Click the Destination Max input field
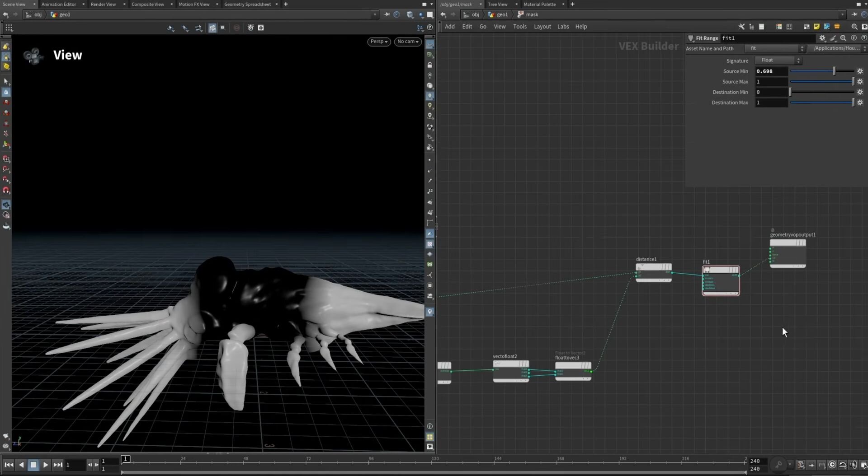868x476 pixels. coord(771,103)
